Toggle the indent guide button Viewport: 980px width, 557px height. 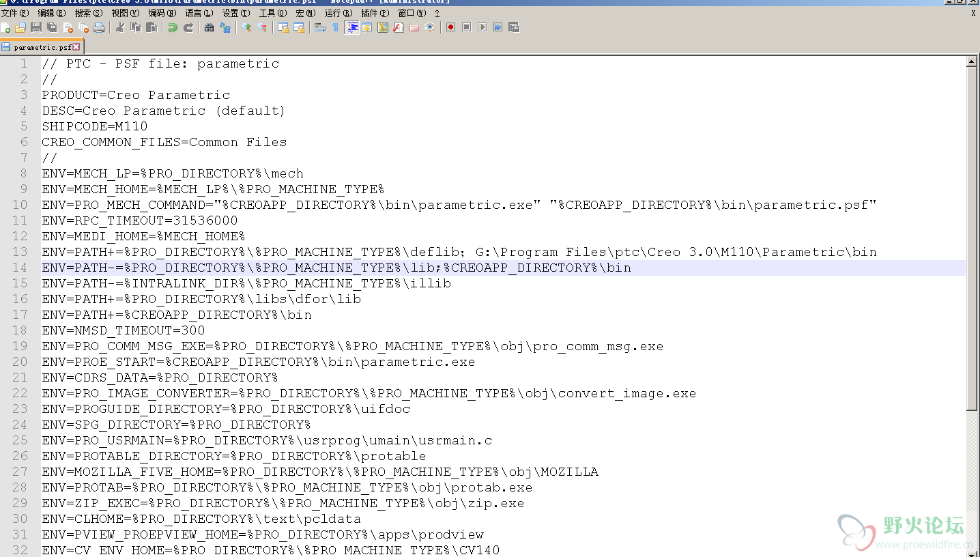(x=351, y=27)
